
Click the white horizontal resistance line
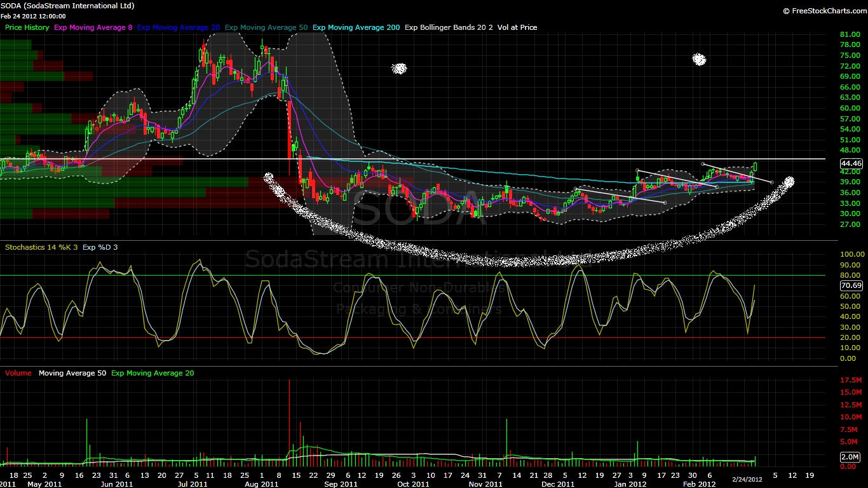[412, 158]
